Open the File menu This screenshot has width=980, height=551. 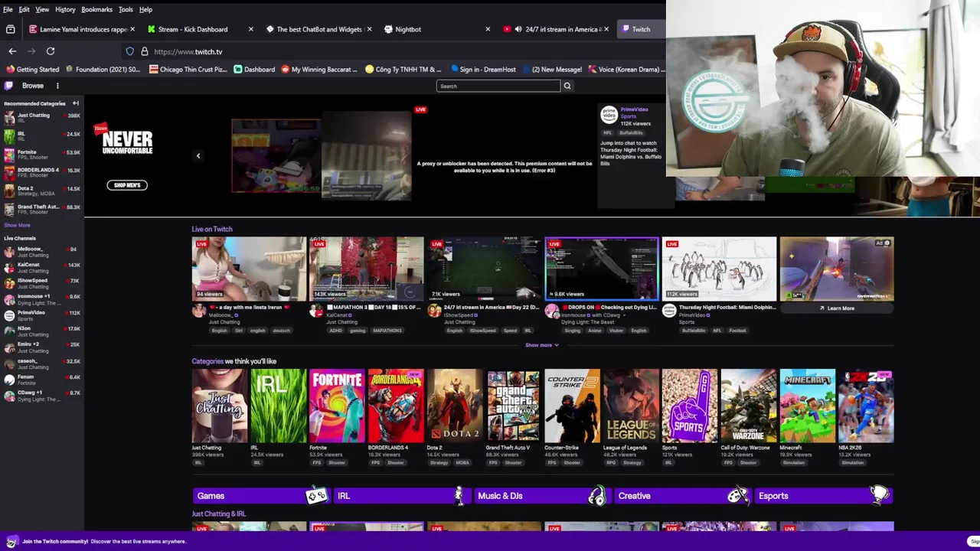coord(8,9)
